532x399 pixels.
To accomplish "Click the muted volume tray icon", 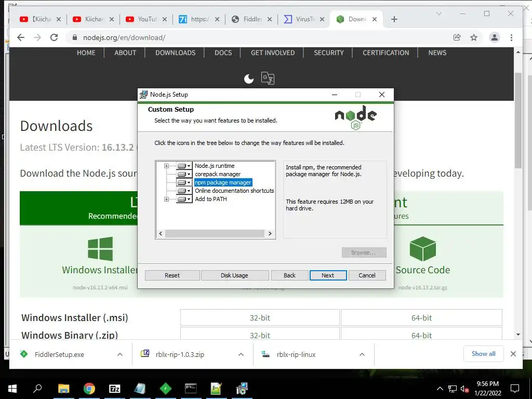I will pos(465,389).
